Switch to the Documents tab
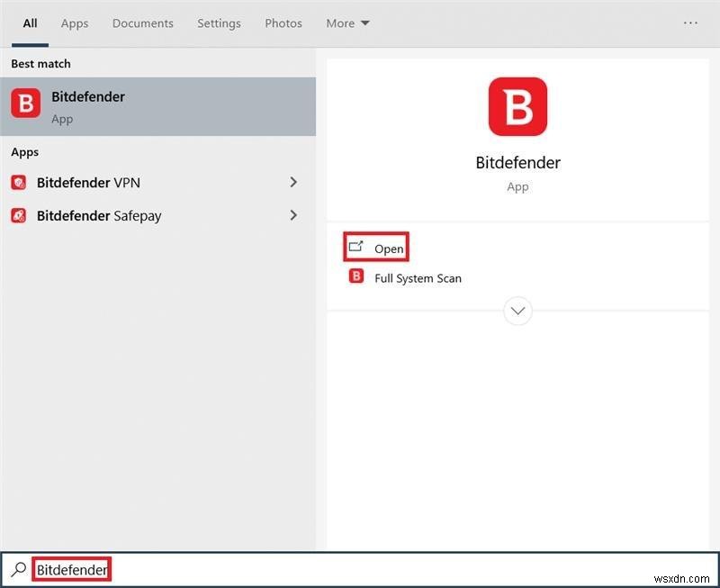Screen dimensions: 720x588 point(142,23)
